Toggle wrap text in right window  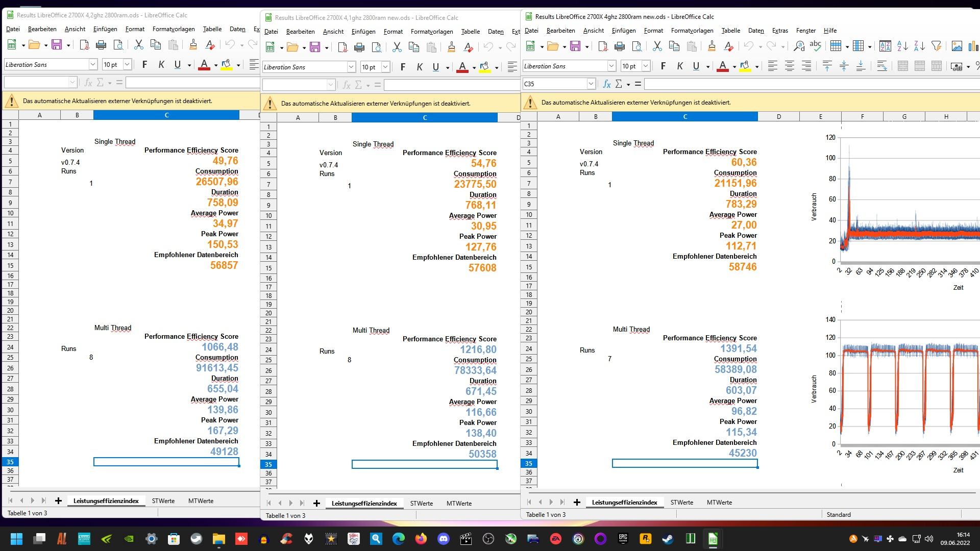click(x=881, y=66)
